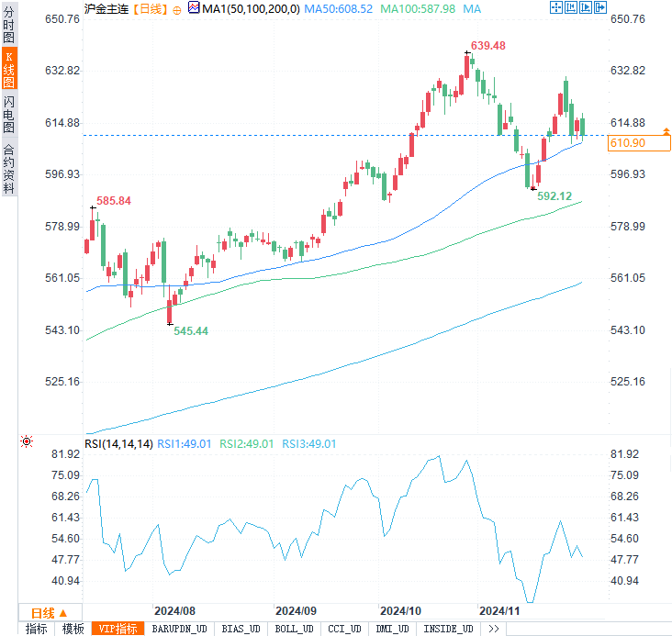Choose the CCI_UD indicator
Screen dimensions: 672x636
pos(344,629)
